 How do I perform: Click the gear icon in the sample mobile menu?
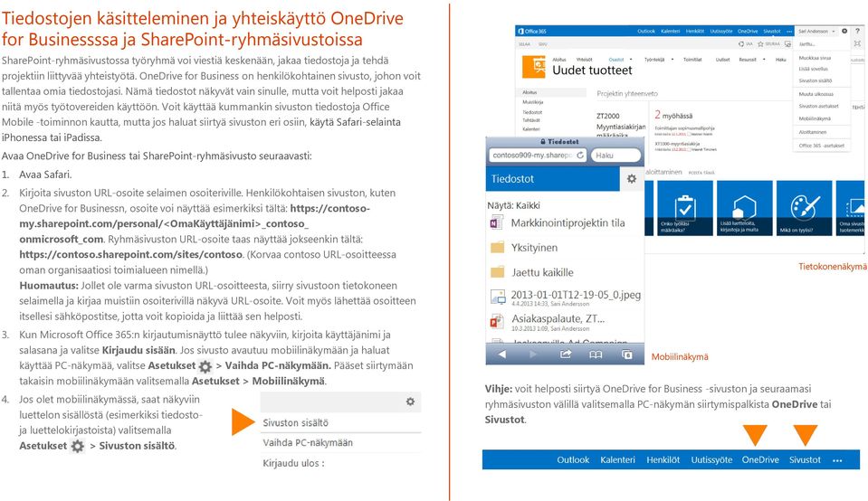tap(410, 402)
